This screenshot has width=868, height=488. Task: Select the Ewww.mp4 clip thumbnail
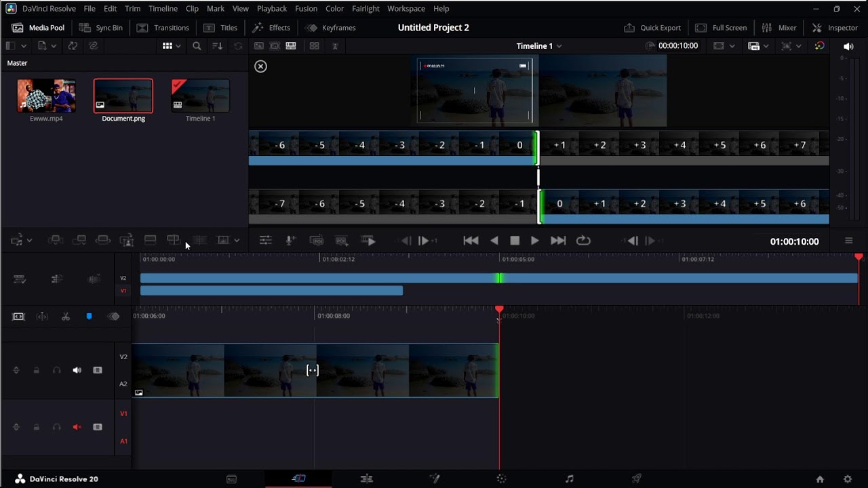(46, 96)
